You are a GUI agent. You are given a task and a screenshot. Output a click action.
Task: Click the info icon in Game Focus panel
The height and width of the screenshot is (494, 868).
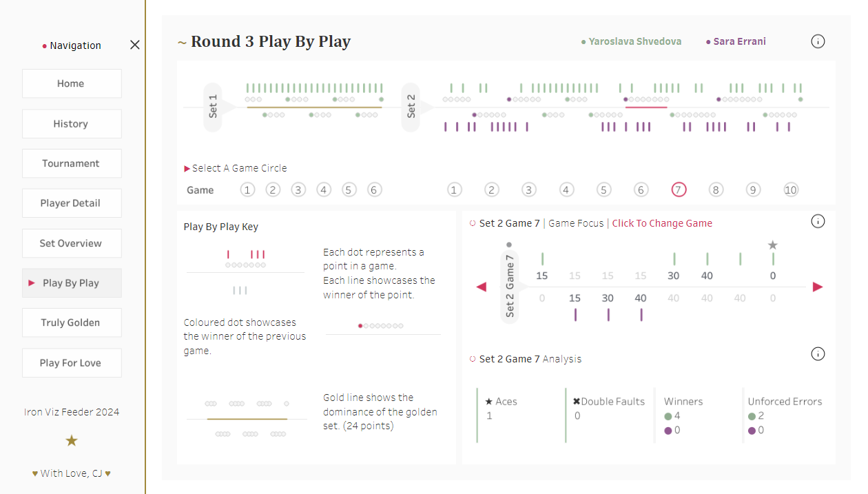[x=818, y=221]
